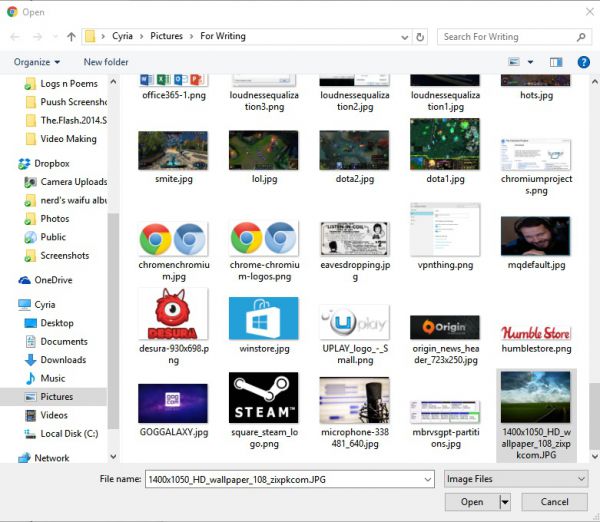This screenshot has height=522, width=600.
Task: Select the vpnthing.png thumbnail
Action: pyautogui.click(x=445, y=230)
